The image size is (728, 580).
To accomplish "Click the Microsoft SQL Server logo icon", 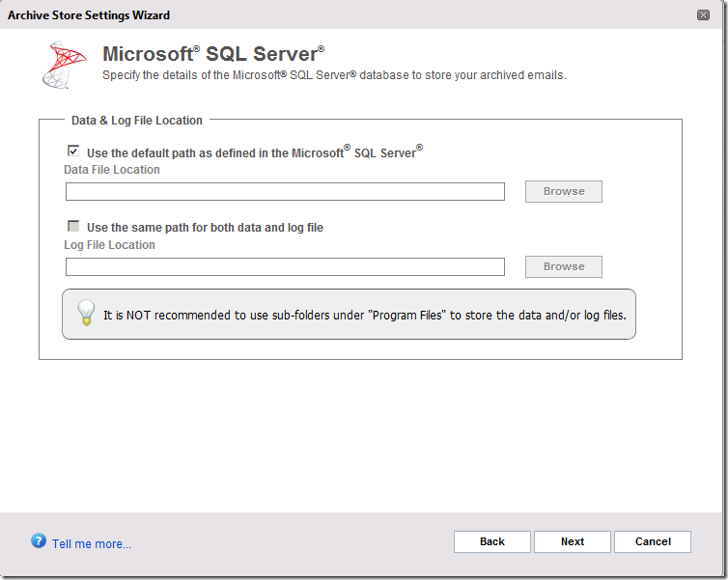I will pos(64,65).
